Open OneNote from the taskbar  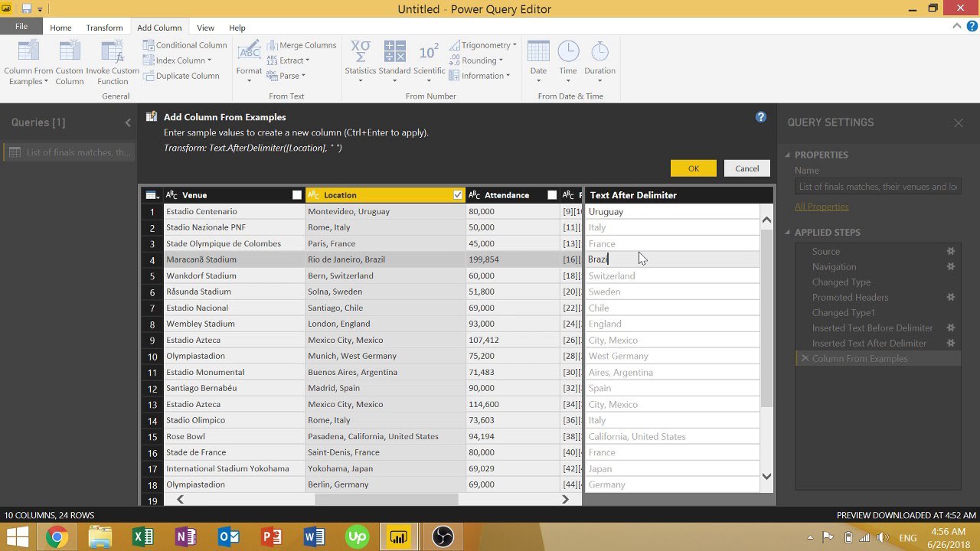click(x=185, y=537)
